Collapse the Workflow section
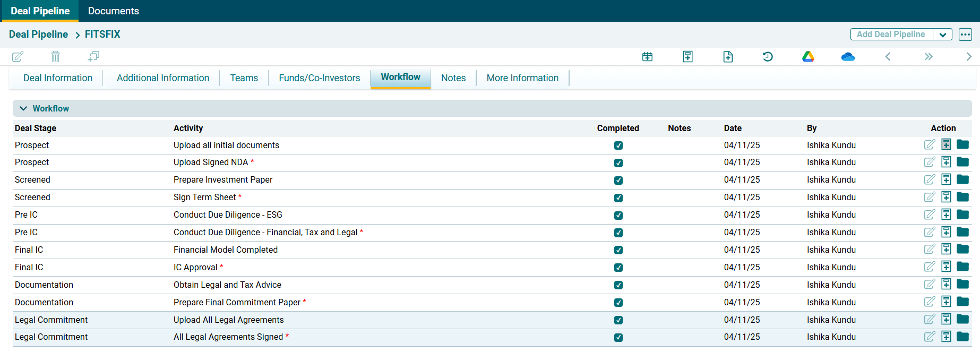The width and height of the screenshot is (980, 352). 23,108
